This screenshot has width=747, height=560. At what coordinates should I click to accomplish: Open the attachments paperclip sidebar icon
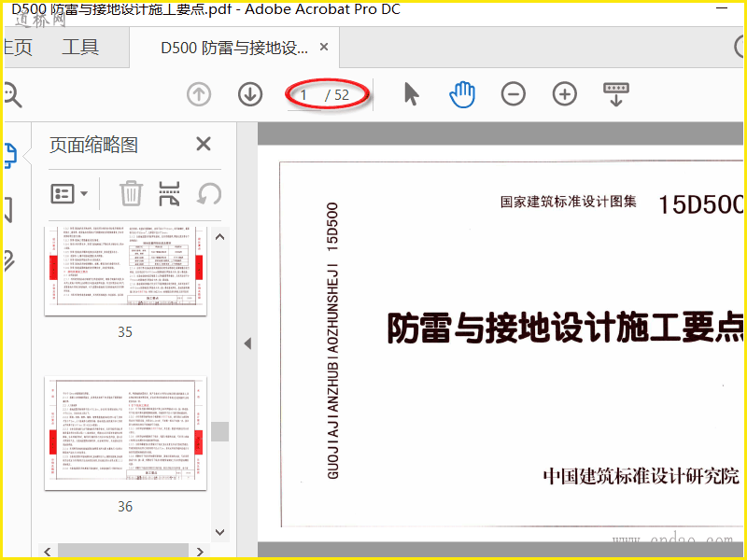tap(9, 260)
